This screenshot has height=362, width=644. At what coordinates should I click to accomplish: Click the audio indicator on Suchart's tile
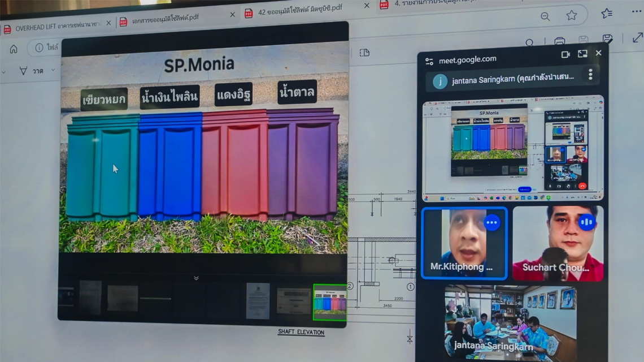(x=586, y=222)
